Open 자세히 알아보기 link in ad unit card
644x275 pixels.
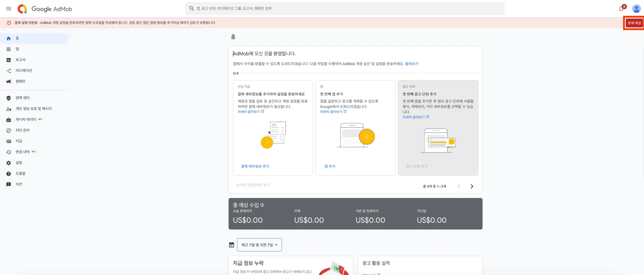click(416, 117)
